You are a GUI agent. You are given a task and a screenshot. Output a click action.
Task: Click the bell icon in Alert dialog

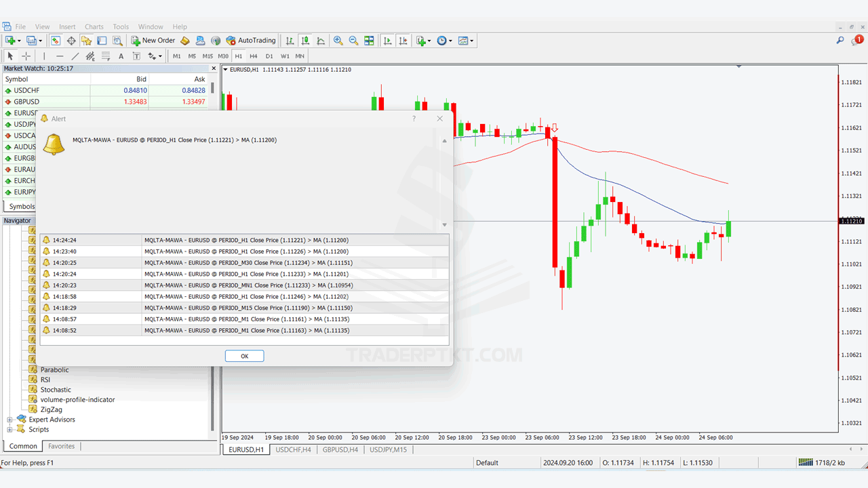54,144
